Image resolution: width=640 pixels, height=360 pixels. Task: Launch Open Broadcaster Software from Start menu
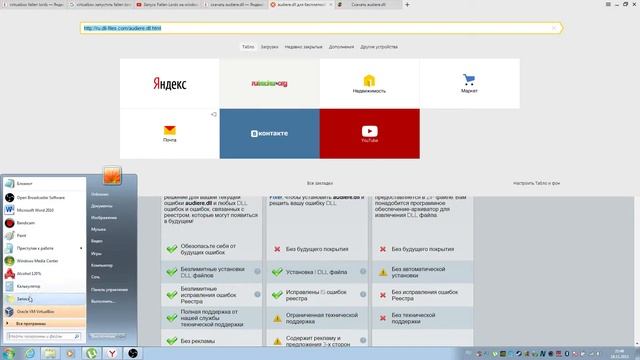[x=44, y=198]
